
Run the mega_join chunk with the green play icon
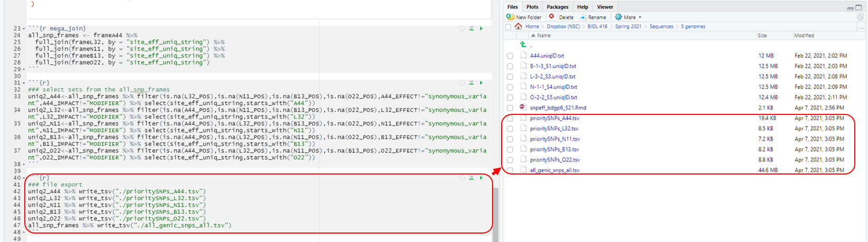click(481, 28)
